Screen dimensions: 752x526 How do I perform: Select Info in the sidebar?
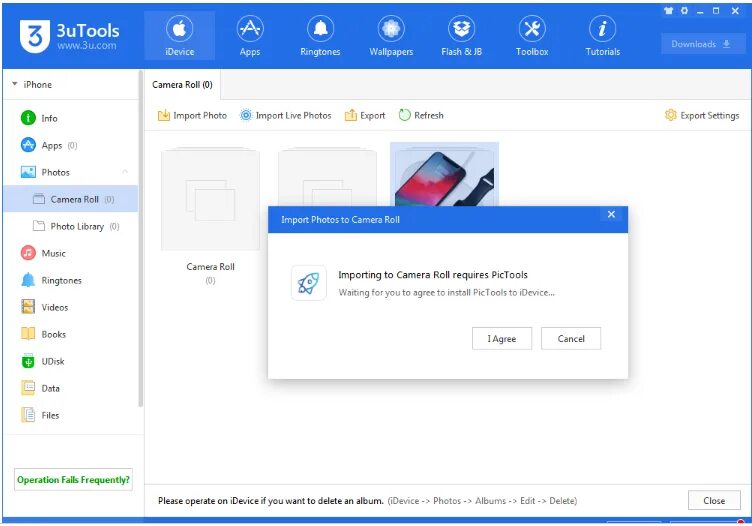point(70,118)
